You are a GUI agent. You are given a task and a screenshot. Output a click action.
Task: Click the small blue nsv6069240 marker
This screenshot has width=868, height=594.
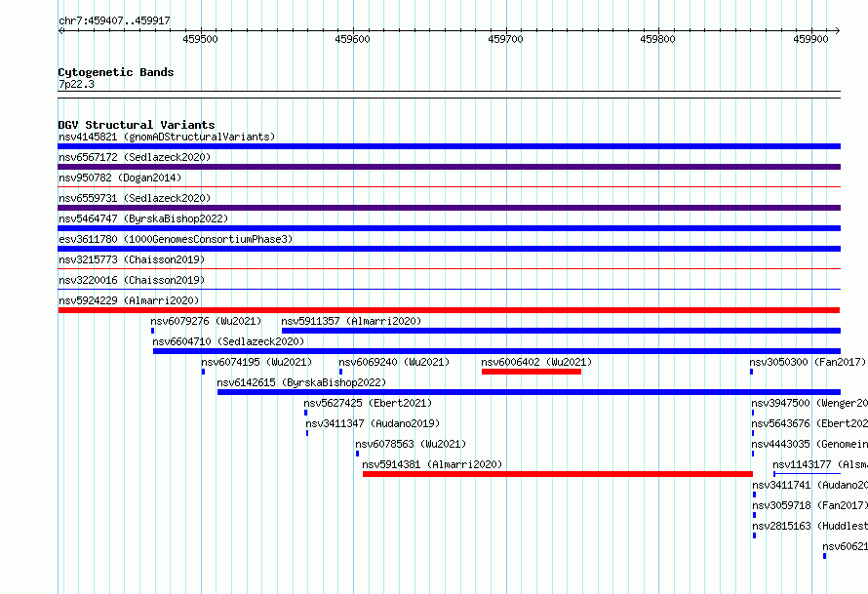[340, 372]
